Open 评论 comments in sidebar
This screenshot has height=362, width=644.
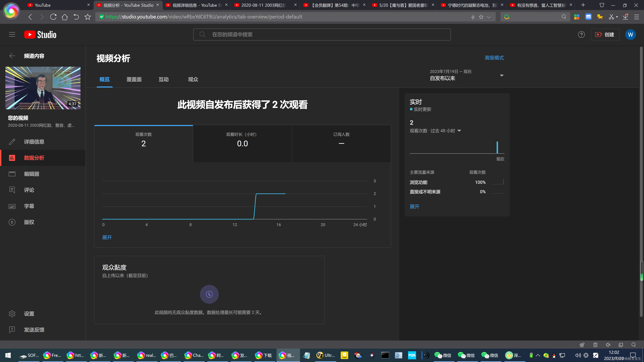click(29, 190)
